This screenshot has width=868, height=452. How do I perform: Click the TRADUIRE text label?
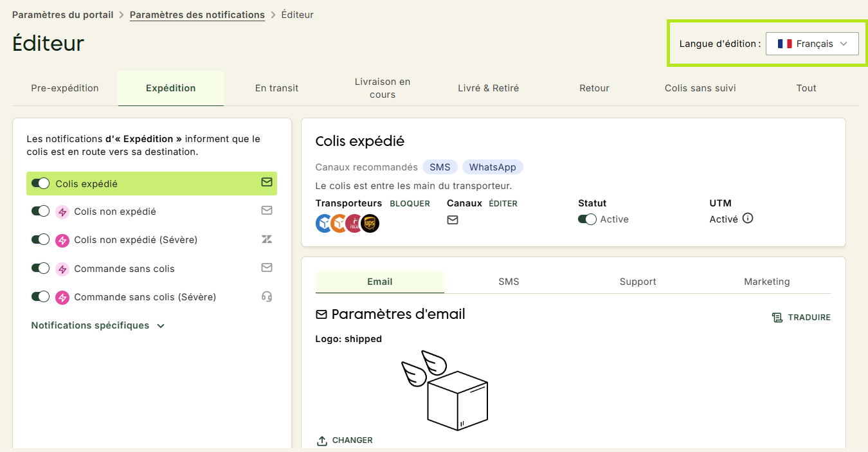click(809, 318)
